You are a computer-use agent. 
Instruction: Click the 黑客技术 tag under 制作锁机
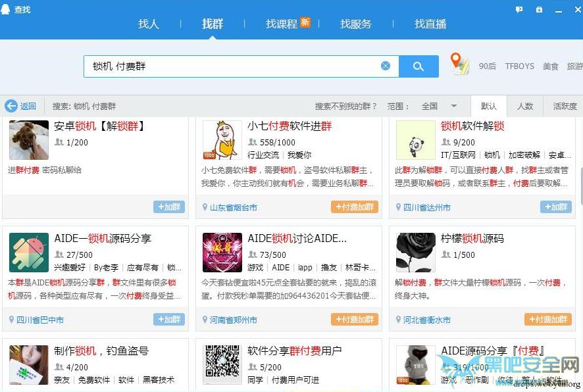(x=159, y=380)
